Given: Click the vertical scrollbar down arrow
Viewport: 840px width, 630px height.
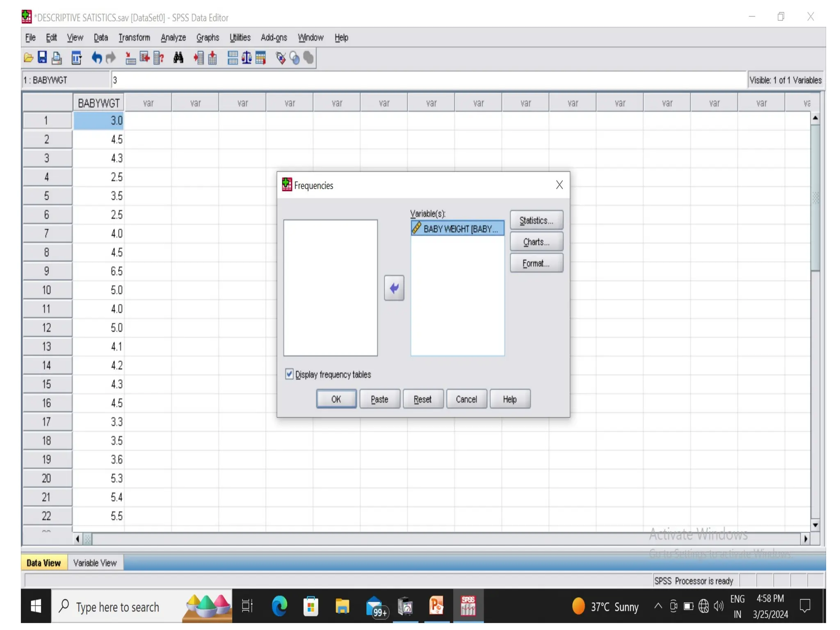Looking at the screenshot, I should (x=815, y=525).
